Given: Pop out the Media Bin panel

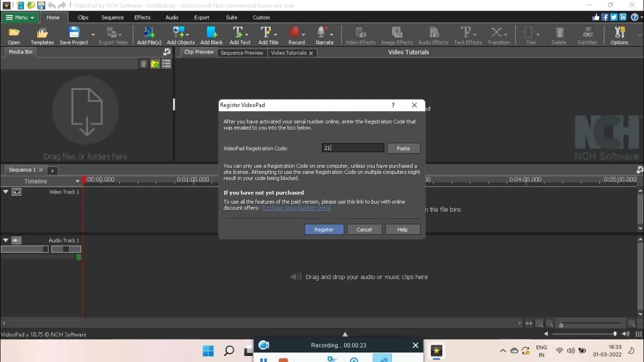Looking at the screenshot, I should [x=167, y=52].
